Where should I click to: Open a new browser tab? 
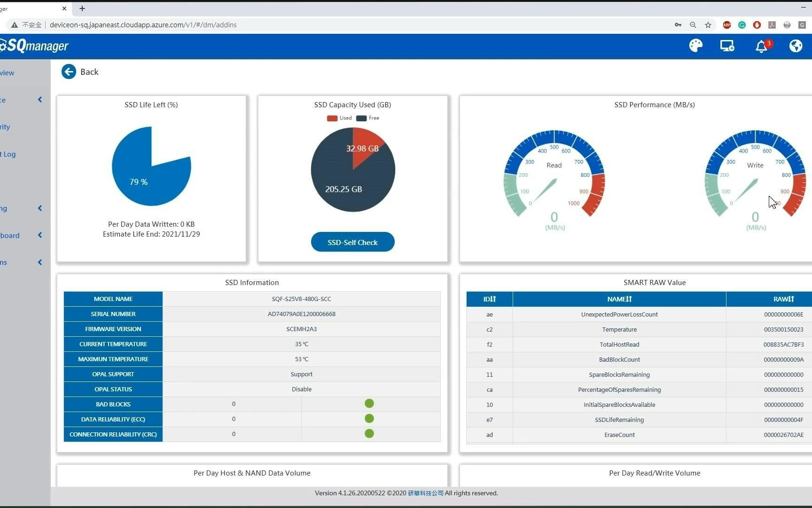point(82,8)
